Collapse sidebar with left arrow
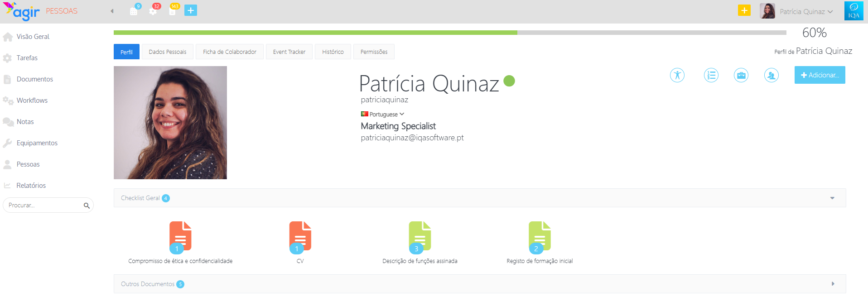868x306 pixels. coord(112,11)
